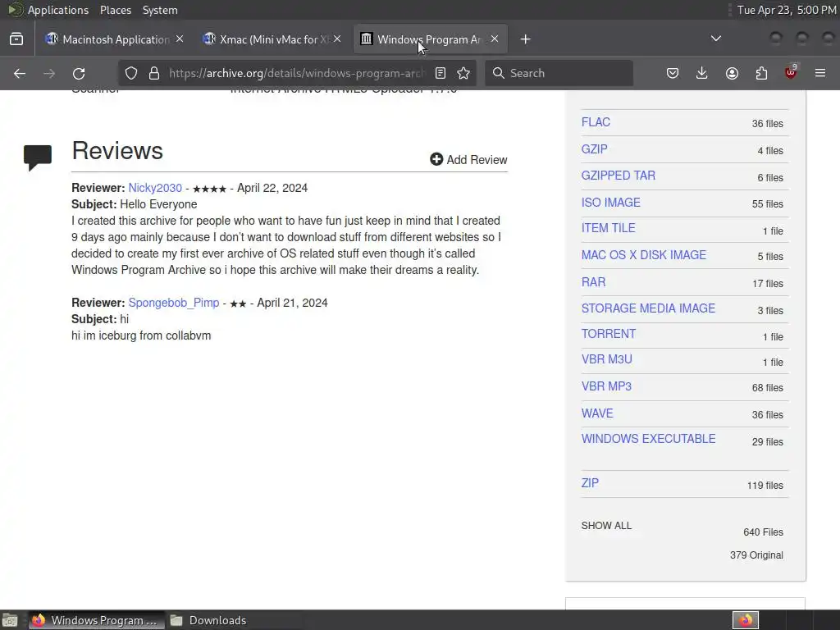Open the VBR MP3 download option

606,386
